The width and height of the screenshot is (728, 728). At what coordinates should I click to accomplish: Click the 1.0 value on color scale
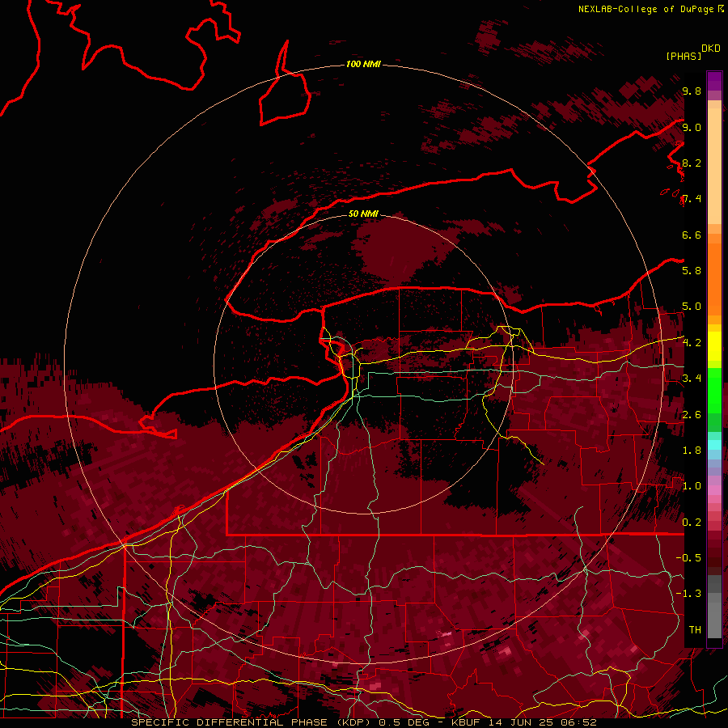click(x=692, y=486)
